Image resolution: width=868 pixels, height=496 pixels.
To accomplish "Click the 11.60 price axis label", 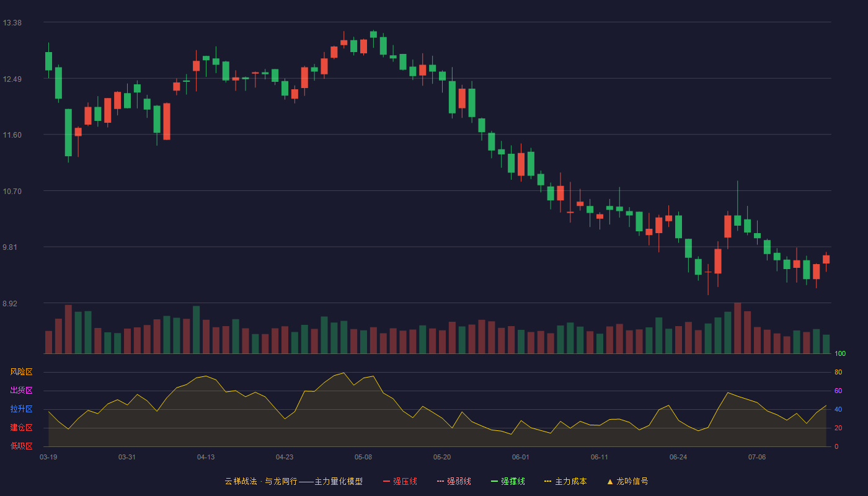I will coord(12,135).
